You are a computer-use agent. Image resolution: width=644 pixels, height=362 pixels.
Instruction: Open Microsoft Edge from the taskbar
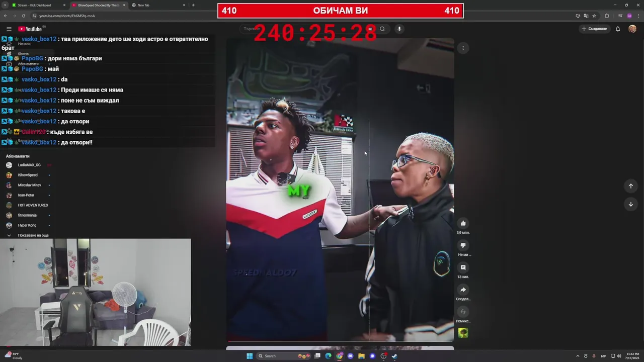pos(328,356)
